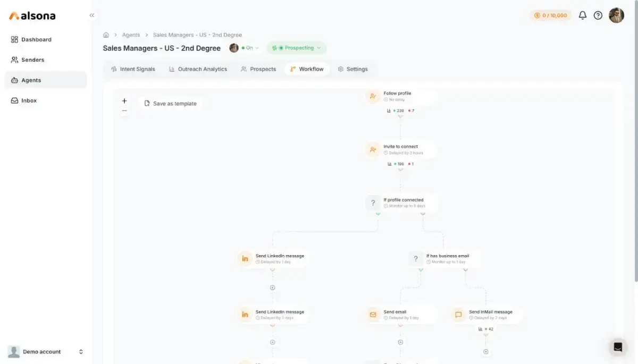Open the support chat widget
This screenshot has width=638, height=364.
(618, 347)
